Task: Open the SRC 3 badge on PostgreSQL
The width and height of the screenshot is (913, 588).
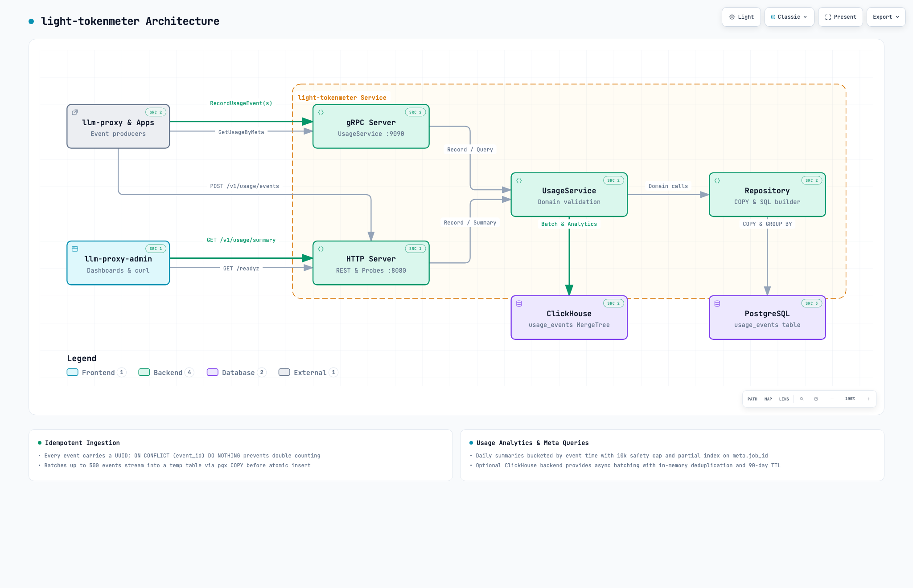Action: 812,303
